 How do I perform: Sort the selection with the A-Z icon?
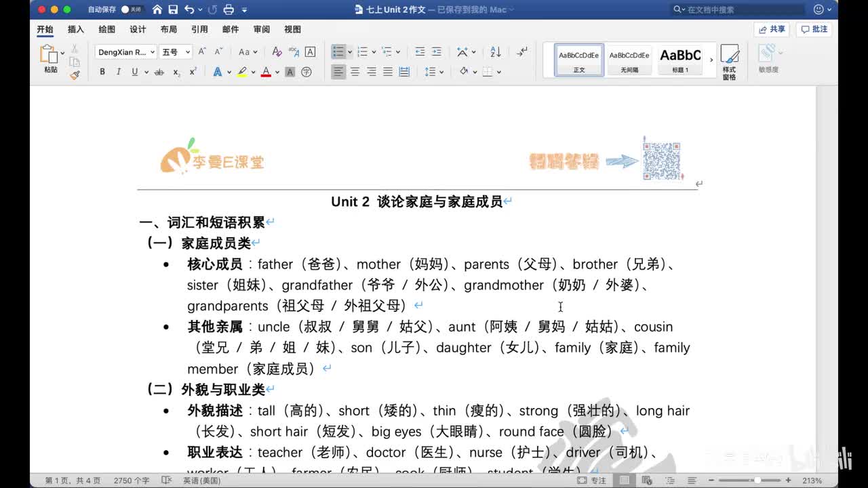coord(496,52)
